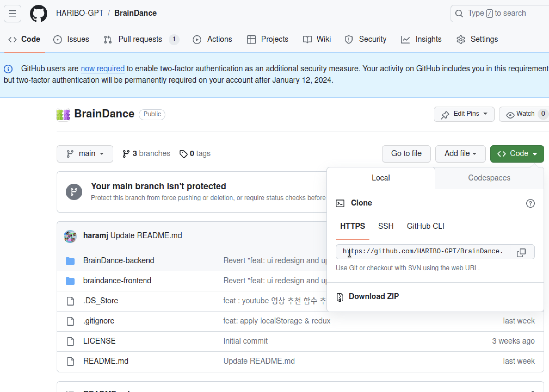Open the hamburger navigation menu
Image resolution: width=549 pixels, height=392 pixels.
[13, 13]
